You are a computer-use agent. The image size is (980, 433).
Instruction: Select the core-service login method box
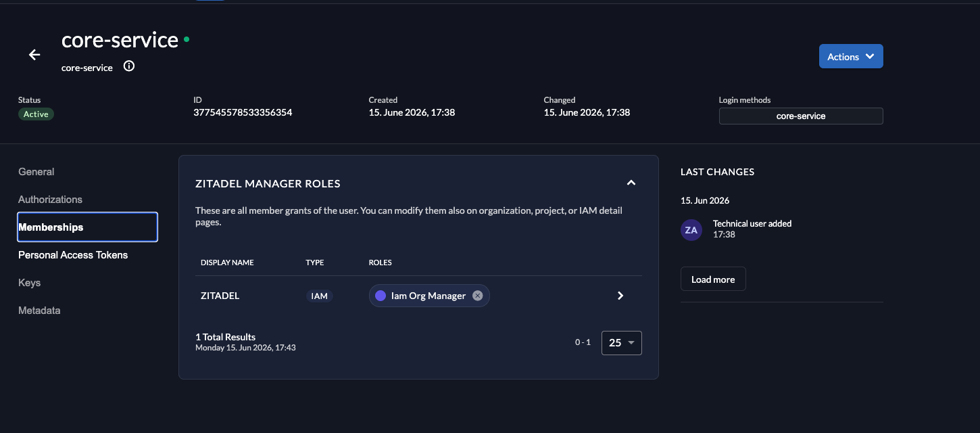click(801, 116)
